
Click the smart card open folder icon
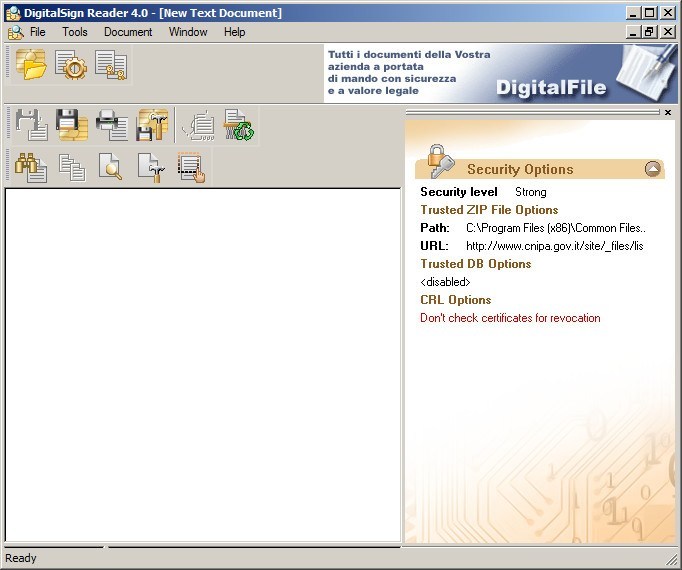coord(31,64)
